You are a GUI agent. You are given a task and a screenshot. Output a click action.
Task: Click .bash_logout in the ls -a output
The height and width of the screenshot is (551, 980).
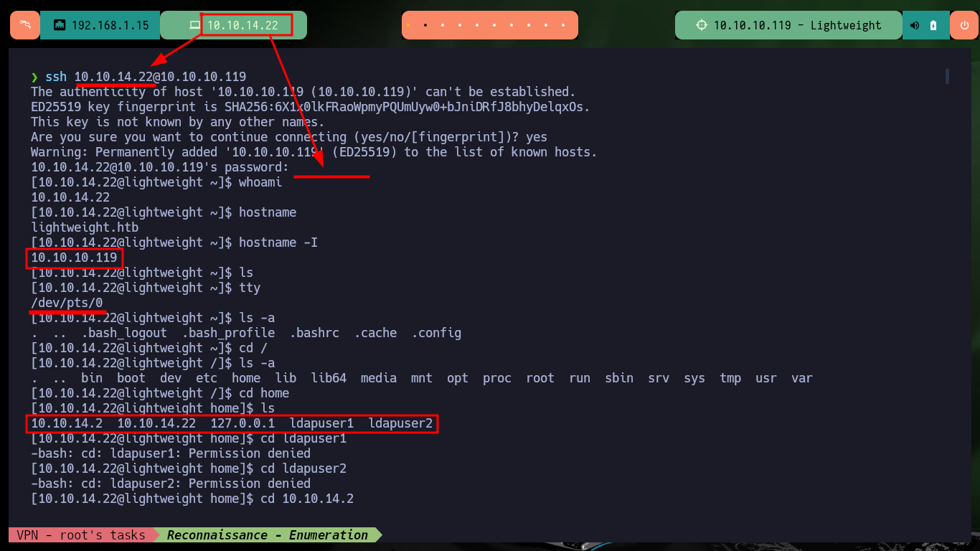point(124,333)
